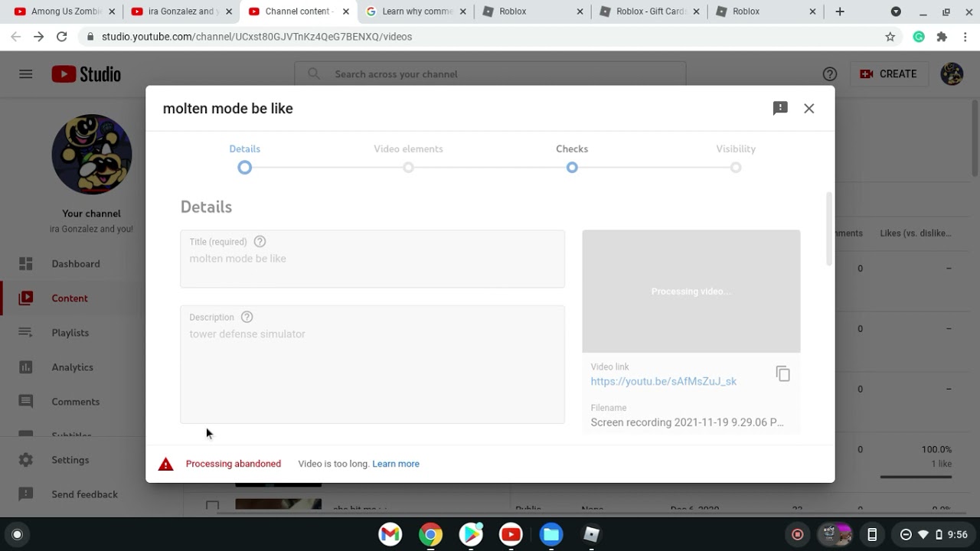980x551 pixels.
Task: Close the molten mode be like dialog
Action: pyautogui.click(x=809, y=109)
